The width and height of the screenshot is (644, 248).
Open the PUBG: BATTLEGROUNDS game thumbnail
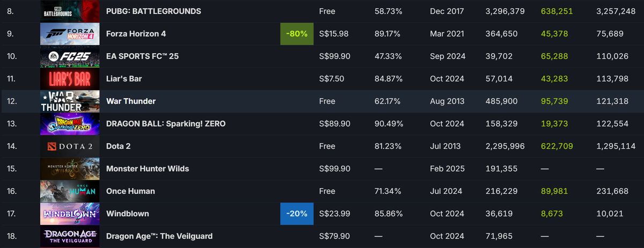(x=70, y=11)
